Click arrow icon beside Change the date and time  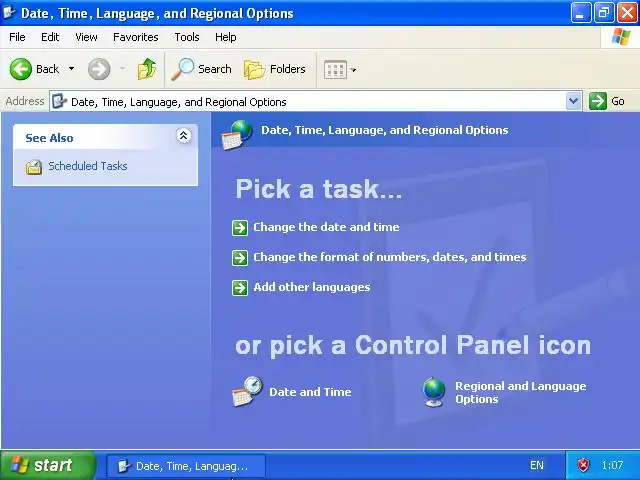click(240, 228)
